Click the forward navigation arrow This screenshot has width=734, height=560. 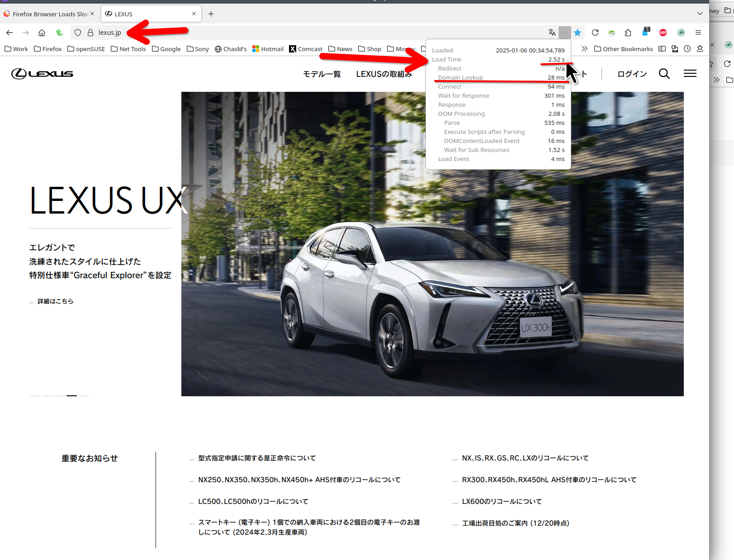[26, 33]
